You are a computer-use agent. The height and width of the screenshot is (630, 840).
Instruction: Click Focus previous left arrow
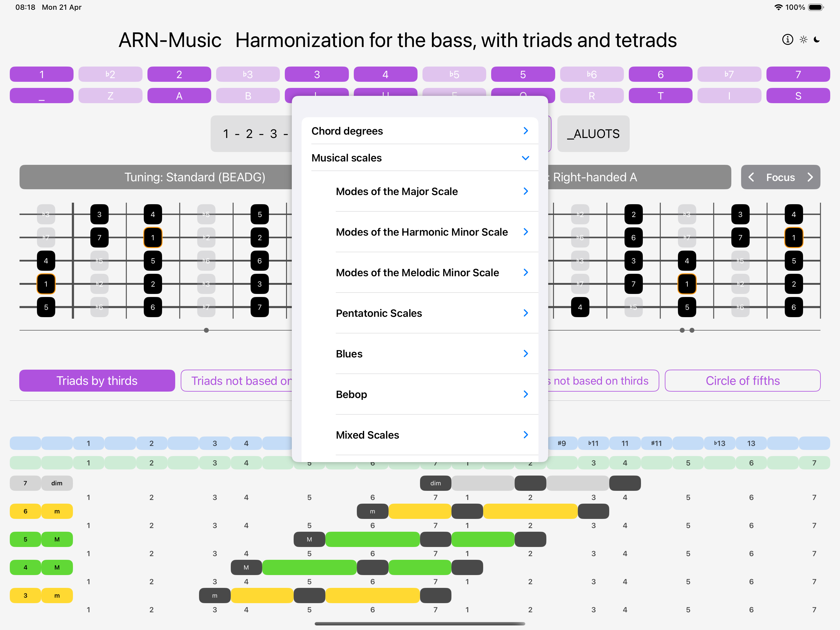coord(751,177)
